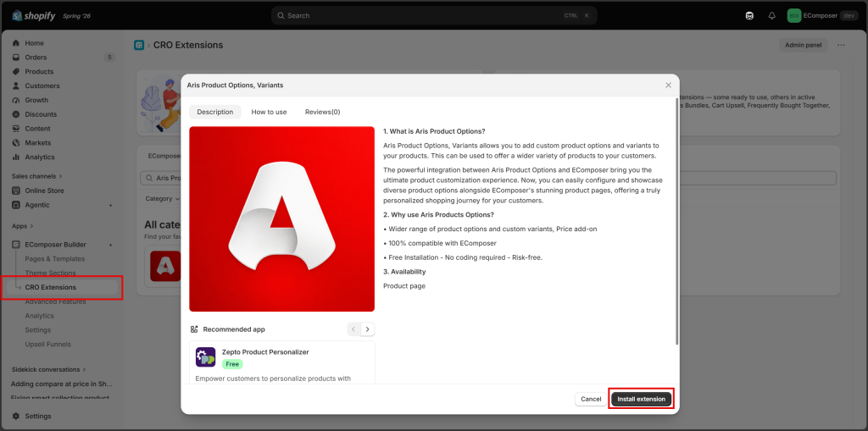Click the Customers person icon
Viewport: 868px width, 431px height.
tap(15, 86)
